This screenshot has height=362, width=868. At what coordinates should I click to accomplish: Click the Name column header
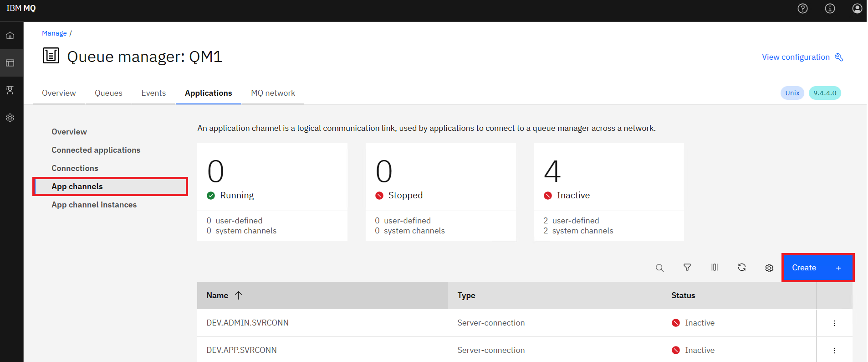(322, 295)
